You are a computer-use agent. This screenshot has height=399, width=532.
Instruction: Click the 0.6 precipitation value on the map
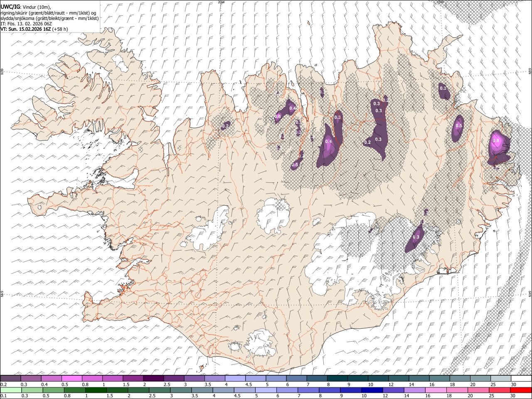(x=278, y=117)
